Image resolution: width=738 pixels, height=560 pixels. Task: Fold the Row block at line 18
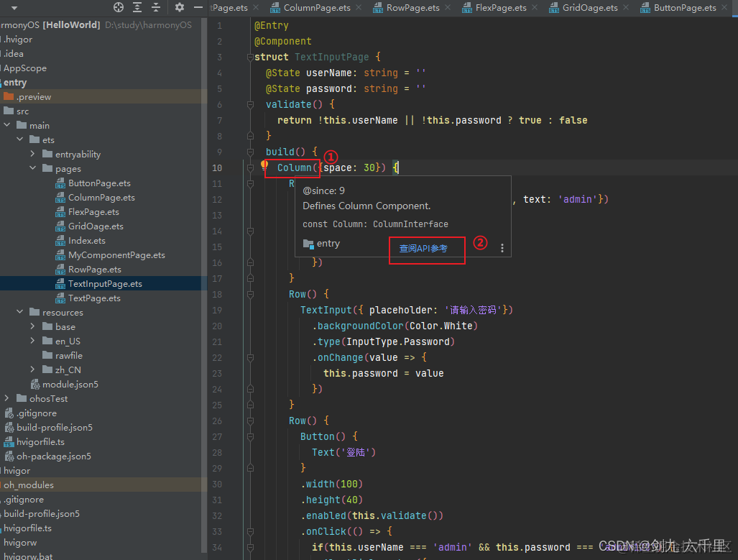click(x=250, y=294)
